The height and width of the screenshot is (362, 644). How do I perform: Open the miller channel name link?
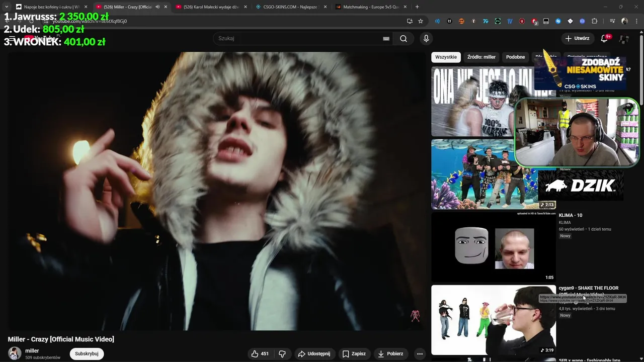32,351
